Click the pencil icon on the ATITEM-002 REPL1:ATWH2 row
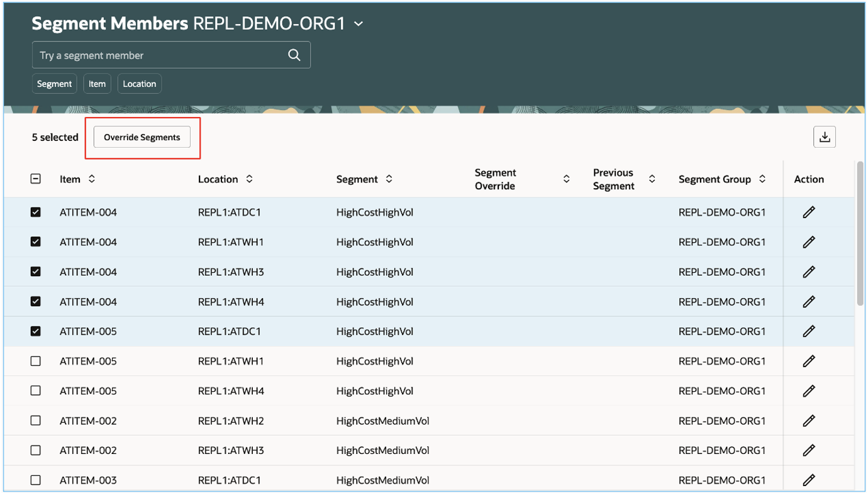868x493 pixels. click(x=809, y=421)
